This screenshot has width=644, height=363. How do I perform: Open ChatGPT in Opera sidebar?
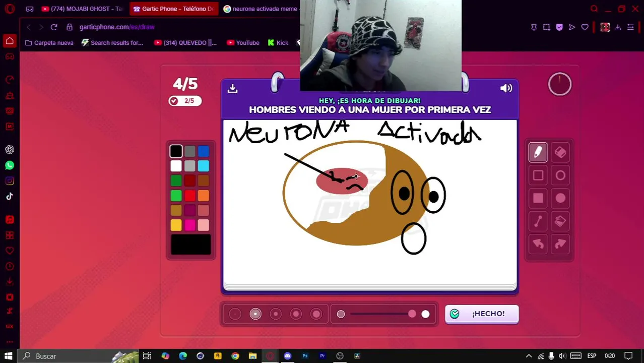coord(10,150)
